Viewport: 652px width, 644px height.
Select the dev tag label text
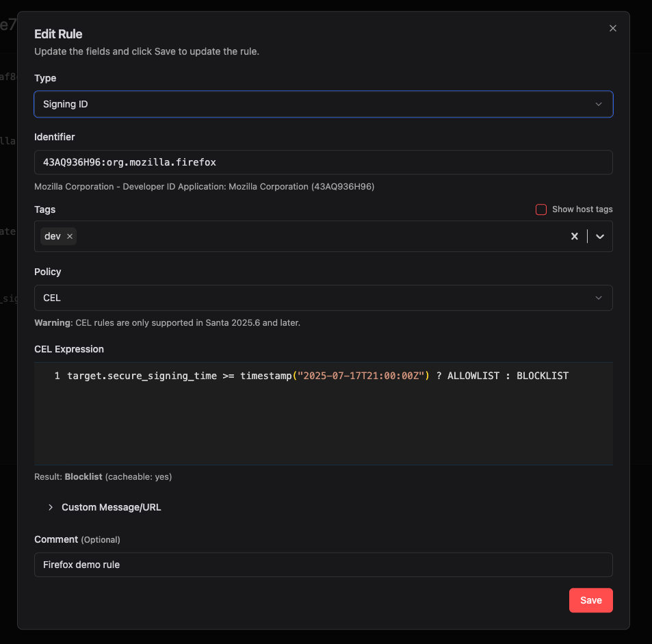(x=52, y=236)
